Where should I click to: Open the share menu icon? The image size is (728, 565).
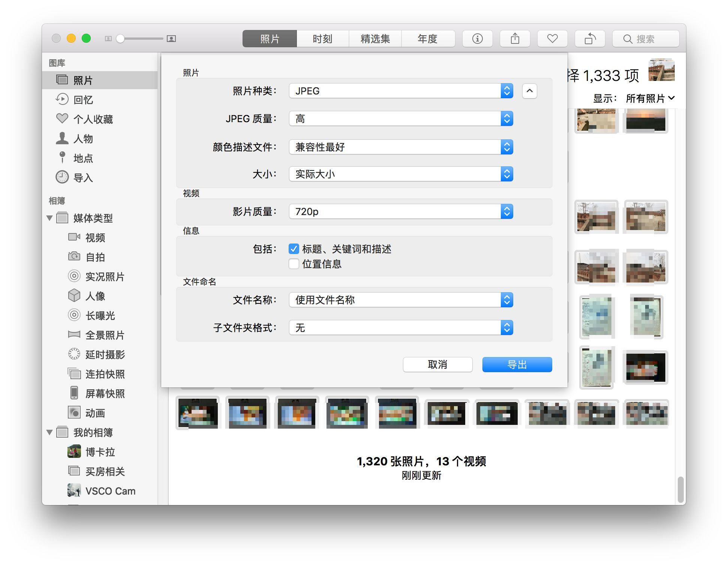click(515, 39)
